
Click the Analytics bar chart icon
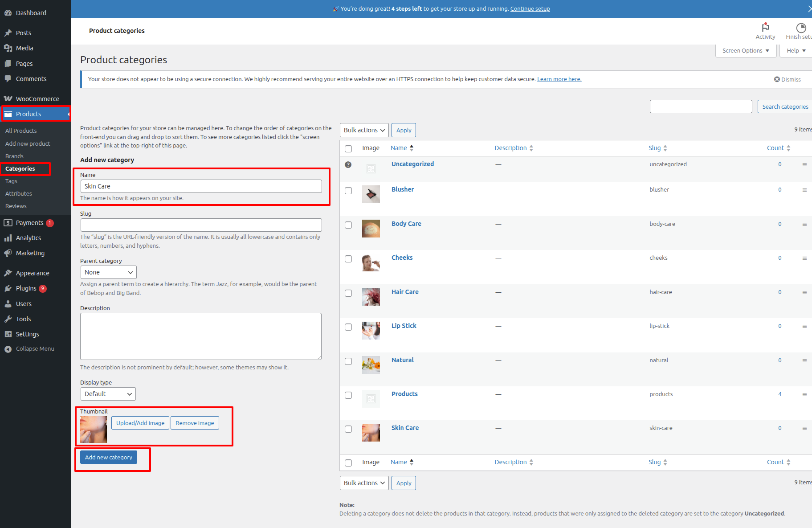[8, 238]
